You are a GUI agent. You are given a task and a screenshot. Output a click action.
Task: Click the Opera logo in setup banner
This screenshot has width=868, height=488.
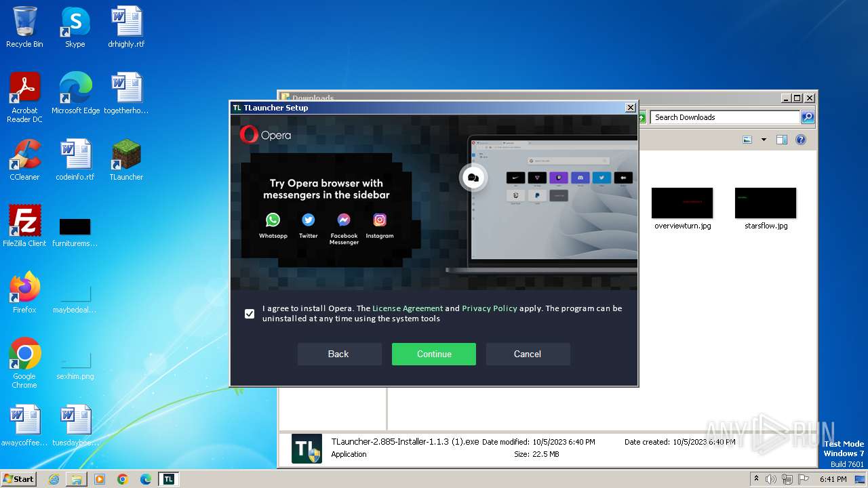(265, 134)
